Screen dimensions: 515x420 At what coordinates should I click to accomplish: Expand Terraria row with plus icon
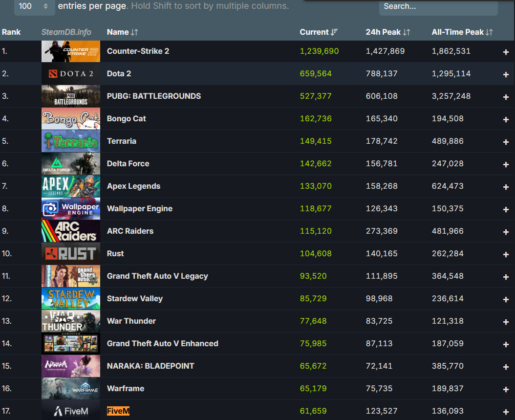pos(506,142)
